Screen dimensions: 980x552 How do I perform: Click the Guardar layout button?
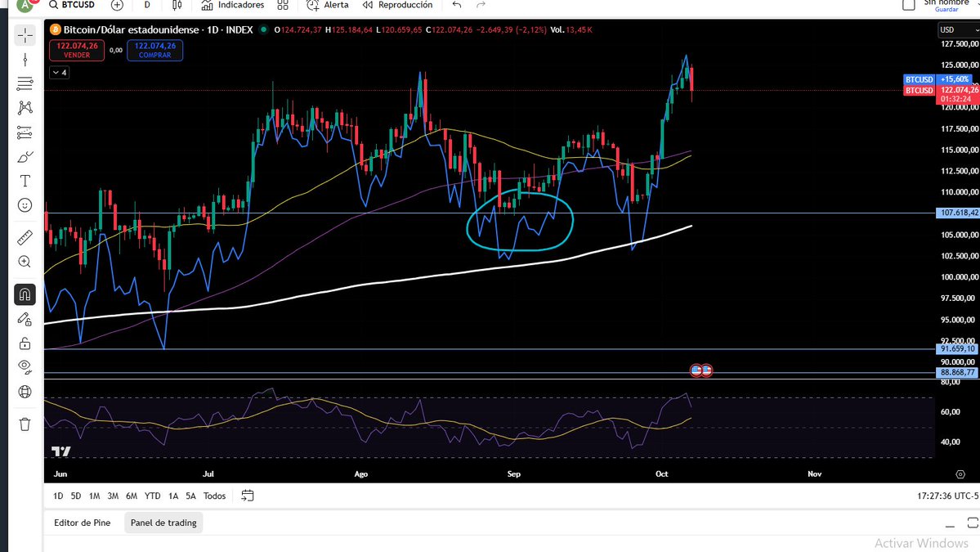pyautogui.click(x=946, y=9)
